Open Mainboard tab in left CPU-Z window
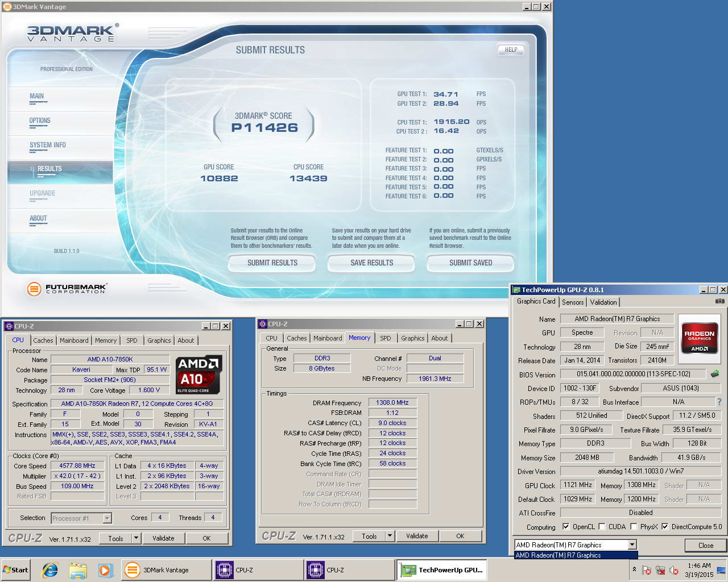Image resolution: width=728 pixels, height=582 pixels. click(x=74, y=340)
